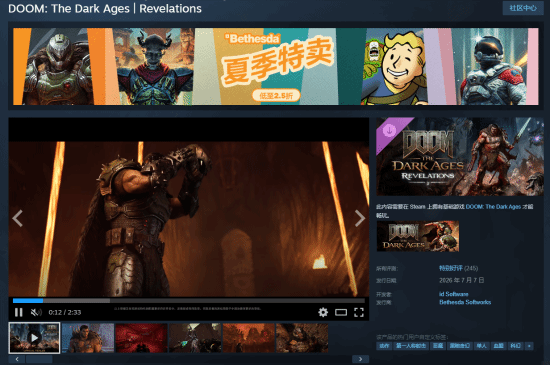This screenshot has height=365, width=550.
Task: Click the Revelations DLC header image
Action: click(x=460, y=156)
